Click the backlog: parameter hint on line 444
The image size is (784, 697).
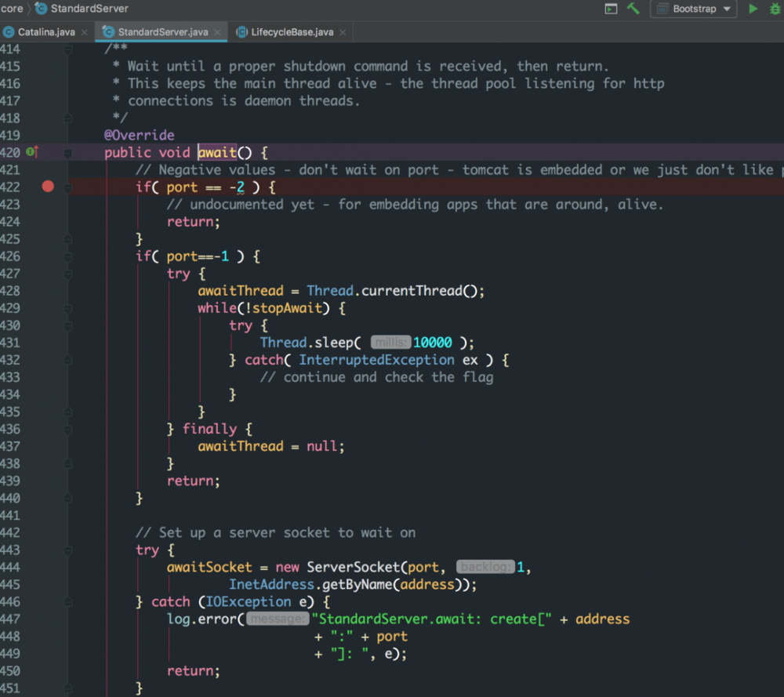click(485, 567)
